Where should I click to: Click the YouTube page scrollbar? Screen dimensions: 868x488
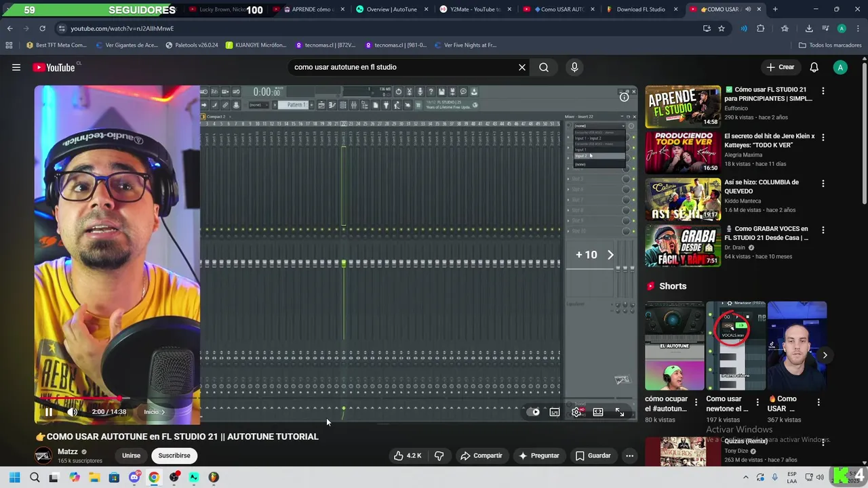pyautogui.click(x=864, y=134)
